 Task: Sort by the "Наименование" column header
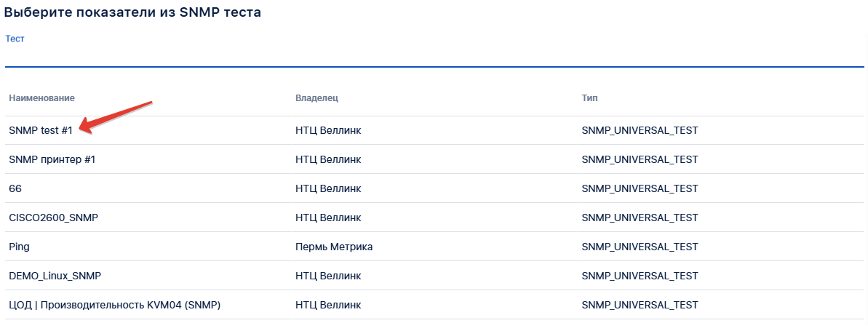click(42, 97)
